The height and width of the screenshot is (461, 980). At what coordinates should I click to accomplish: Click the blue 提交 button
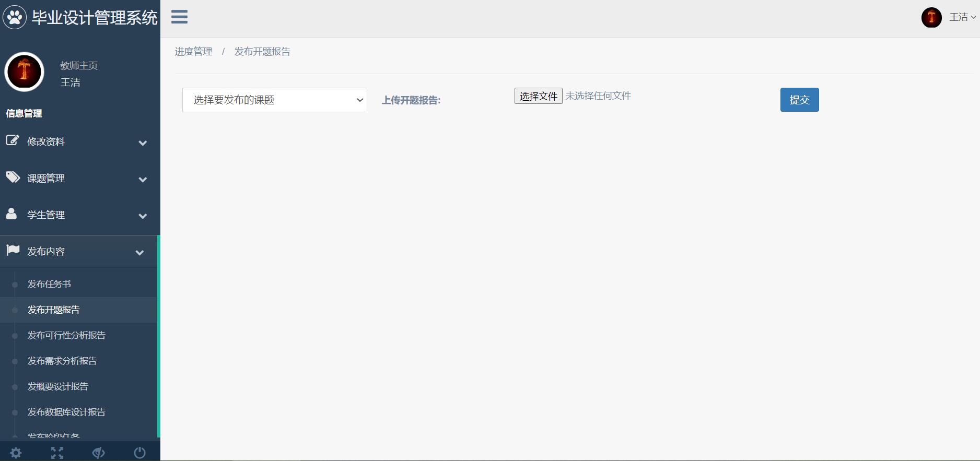(799, 100)
